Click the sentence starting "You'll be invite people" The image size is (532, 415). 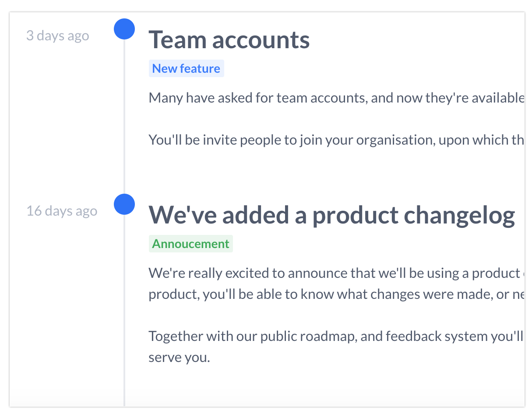coord(335,140)
